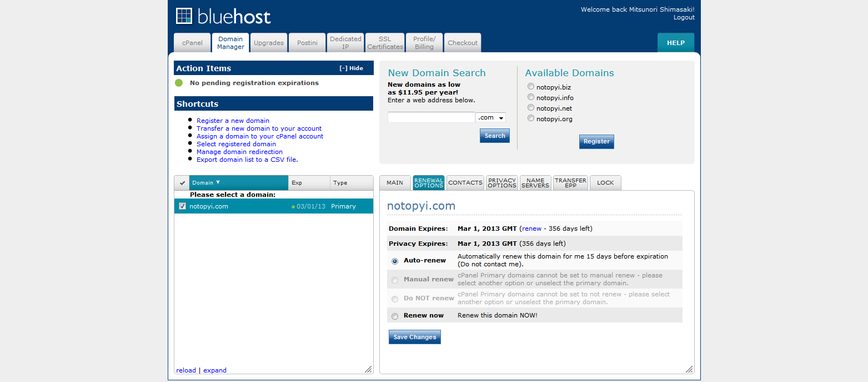Select the notopyi.com row in domain list
868x382 pixels.
pos(274,206)
